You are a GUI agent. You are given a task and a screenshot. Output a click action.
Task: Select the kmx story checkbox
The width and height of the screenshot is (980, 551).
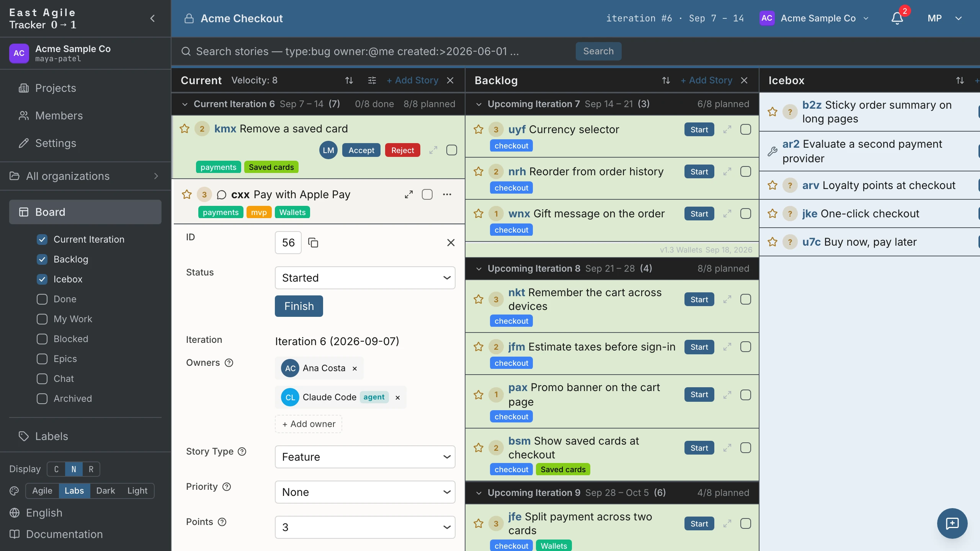pyautogui.click(x=452, y=150)
